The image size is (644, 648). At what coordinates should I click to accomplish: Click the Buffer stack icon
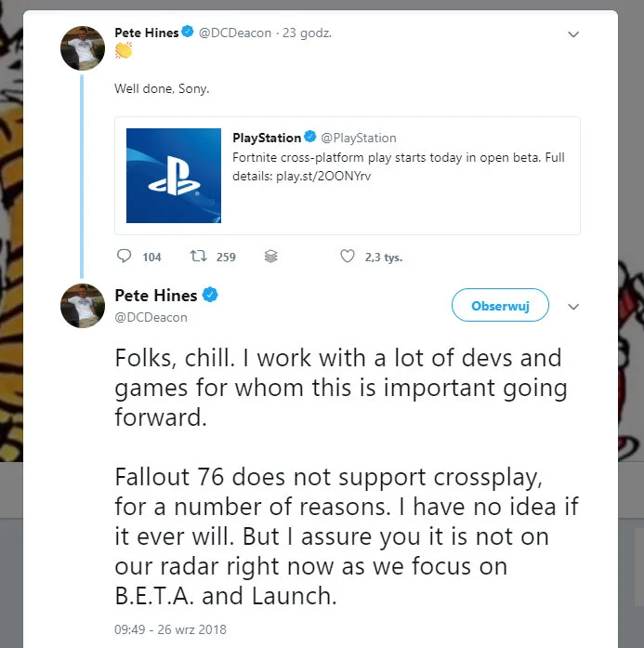pos(271,257)
